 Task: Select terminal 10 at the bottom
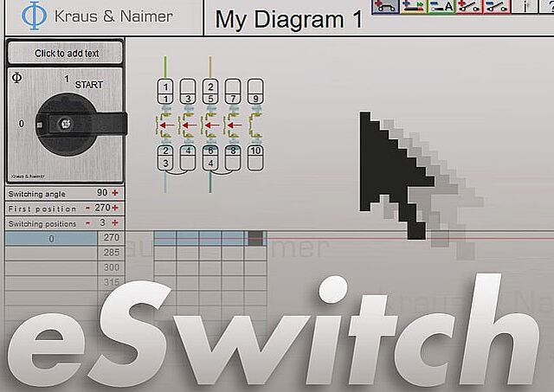click(x=255, y=151)
